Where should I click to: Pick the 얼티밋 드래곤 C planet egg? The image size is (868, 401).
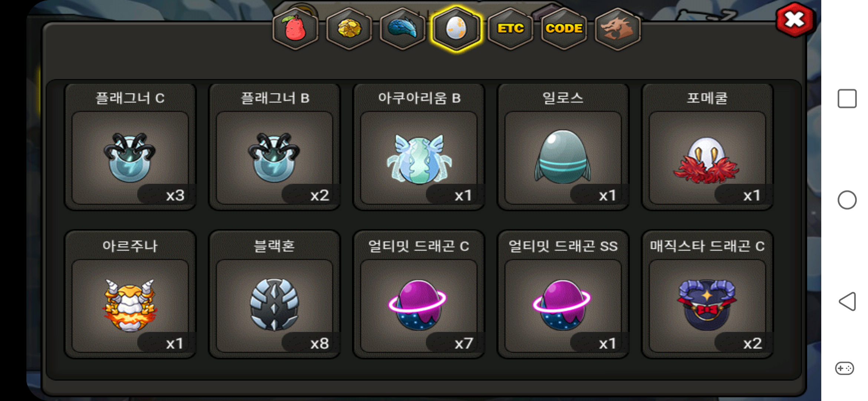click(x=419, y=294)
